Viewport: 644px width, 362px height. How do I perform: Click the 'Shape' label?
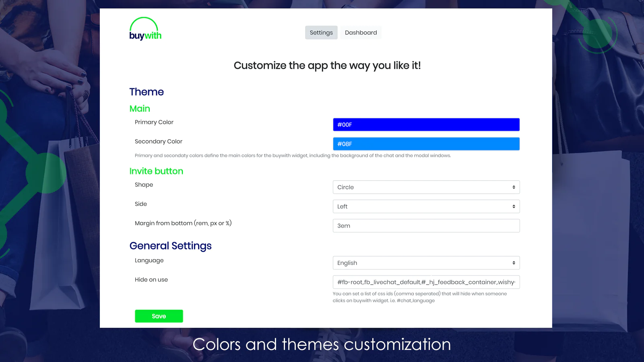[x=144, y=185]
